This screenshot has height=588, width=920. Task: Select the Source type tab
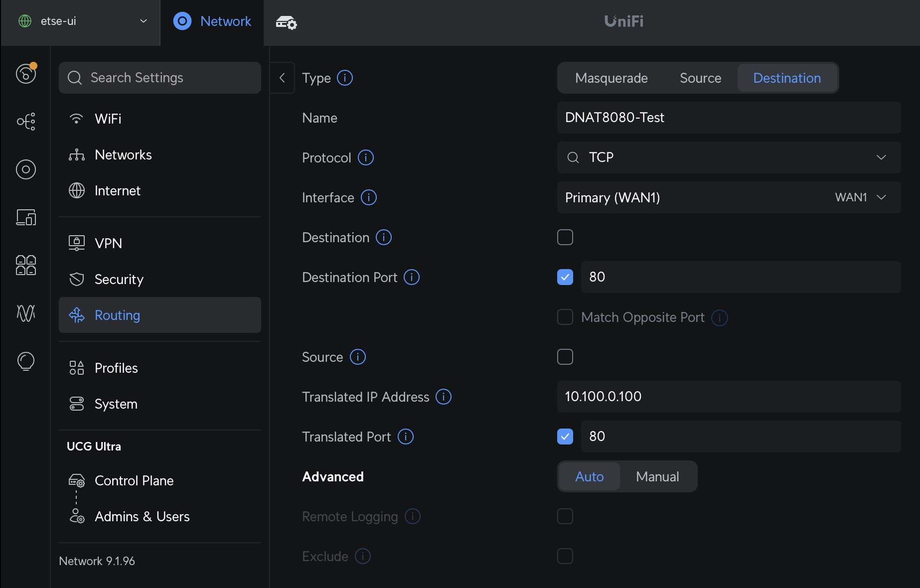[x=700, y=78]
